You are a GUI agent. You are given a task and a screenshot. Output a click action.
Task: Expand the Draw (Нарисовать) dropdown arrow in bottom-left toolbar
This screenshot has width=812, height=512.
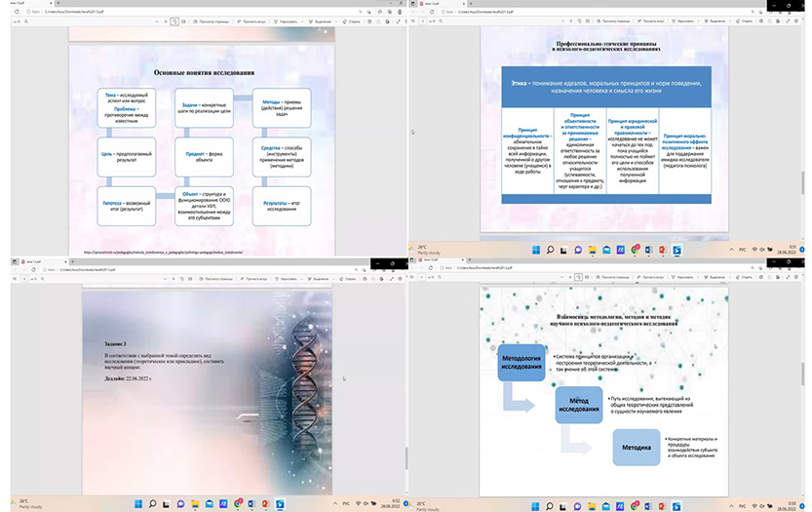(303, 277)
